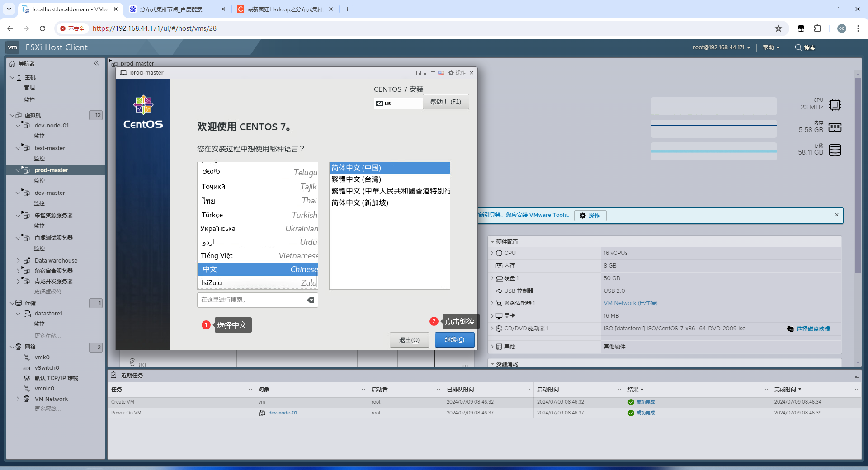The height and width of the screenshot is (470, 868).
Task: Expand the Data warehouse VM node
Action: coord(18,260)
